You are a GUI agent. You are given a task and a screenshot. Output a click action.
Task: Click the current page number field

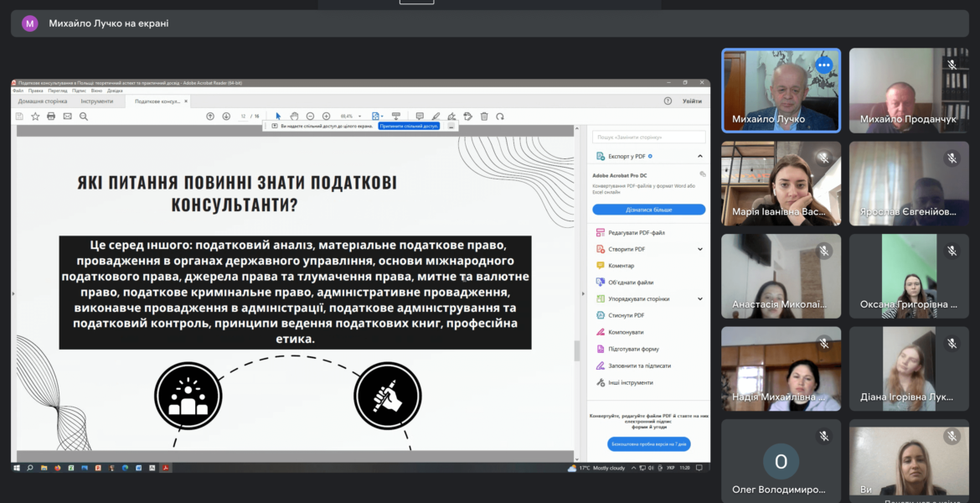[243, 117]
